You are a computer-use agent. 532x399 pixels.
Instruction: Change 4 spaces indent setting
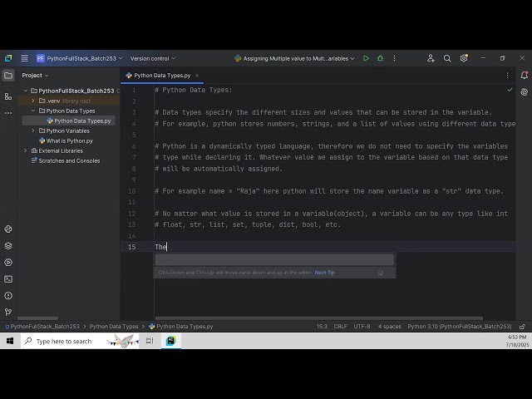[390, 327]
